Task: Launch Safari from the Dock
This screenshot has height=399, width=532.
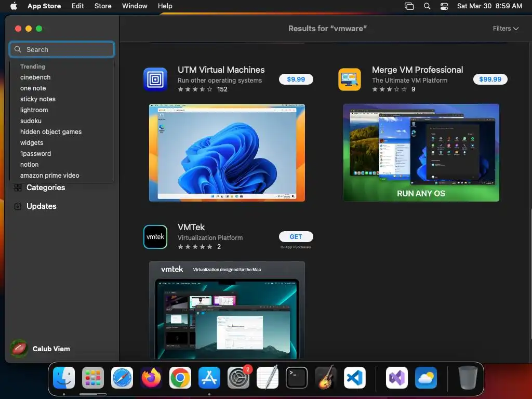Action: click(122, 378)
